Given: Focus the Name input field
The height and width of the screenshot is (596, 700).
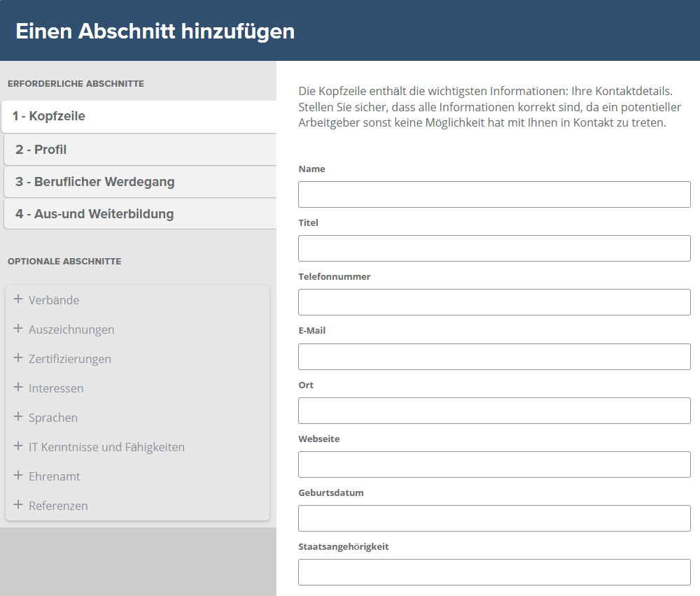Looking at the screenshot, I should [494, 194].
